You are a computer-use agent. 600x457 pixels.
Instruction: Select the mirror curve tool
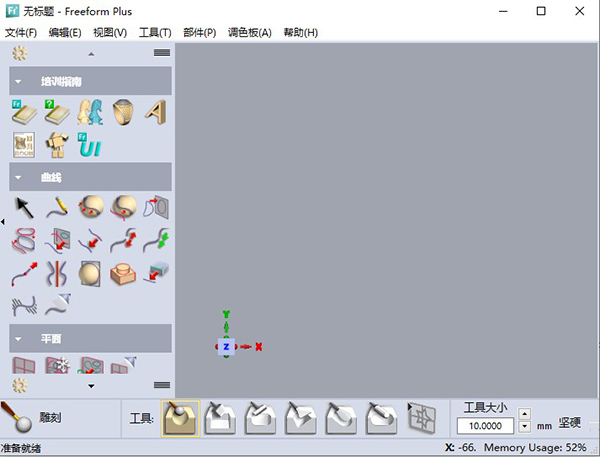coord(57,273)
